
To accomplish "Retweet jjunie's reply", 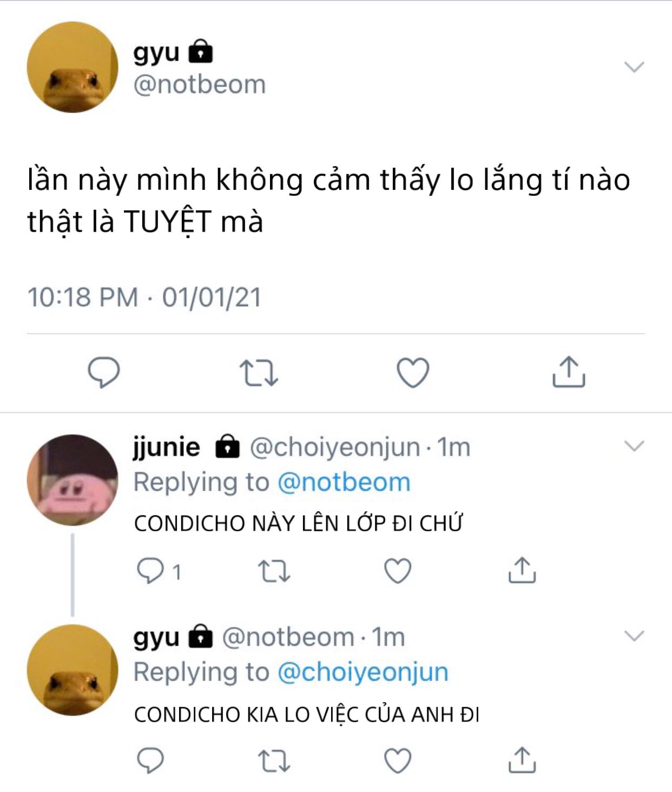I will tap(274, 571).
